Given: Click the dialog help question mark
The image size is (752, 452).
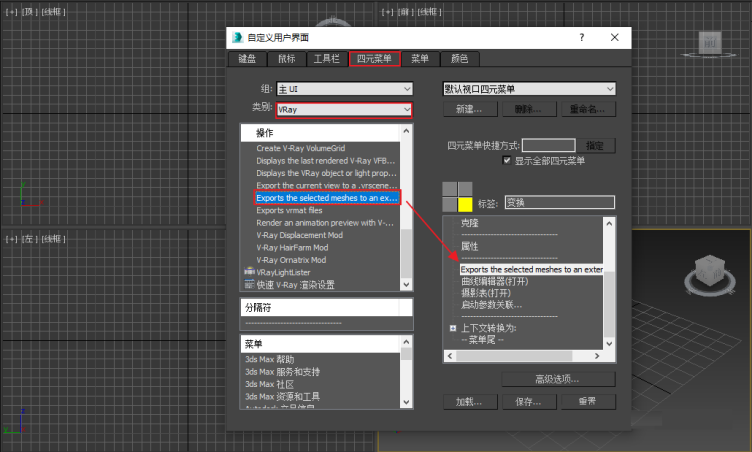Looking at the screenshot, I should (582, 37).
